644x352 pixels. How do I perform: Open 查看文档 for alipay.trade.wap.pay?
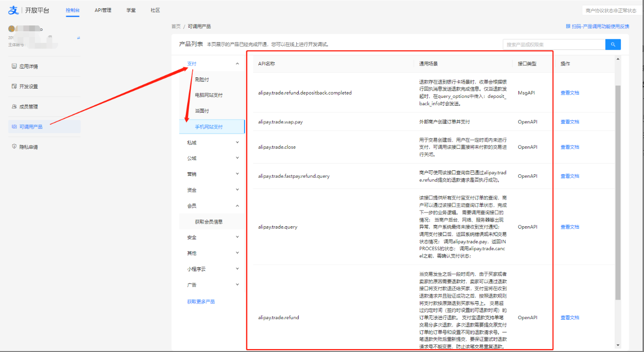[x=569, y=122]
